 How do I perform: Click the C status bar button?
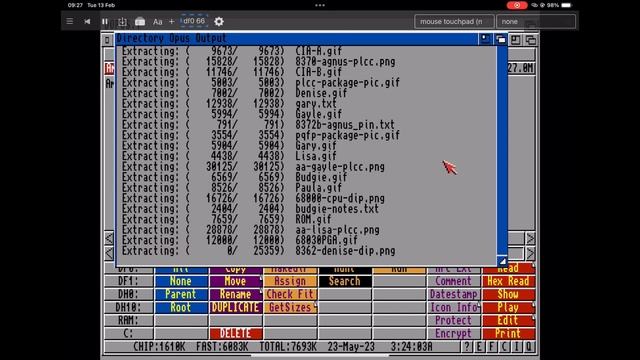504,347
